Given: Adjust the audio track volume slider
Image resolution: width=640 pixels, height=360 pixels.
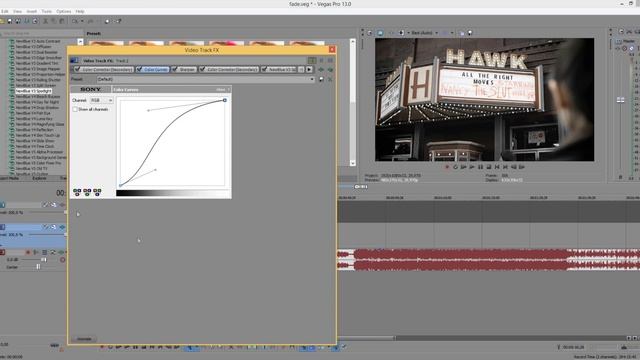Looking at the screenshot, I should point(44,260).
